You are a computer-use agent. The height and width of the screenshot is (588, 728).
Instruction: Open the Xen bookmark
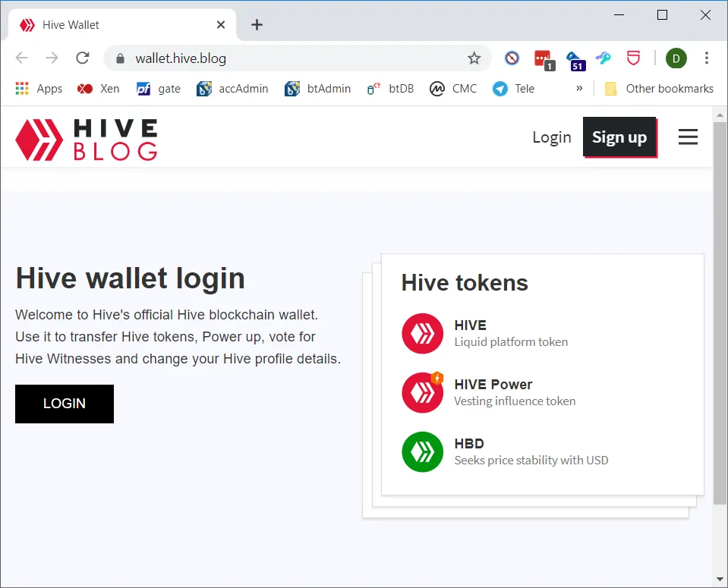click(99, 88)
